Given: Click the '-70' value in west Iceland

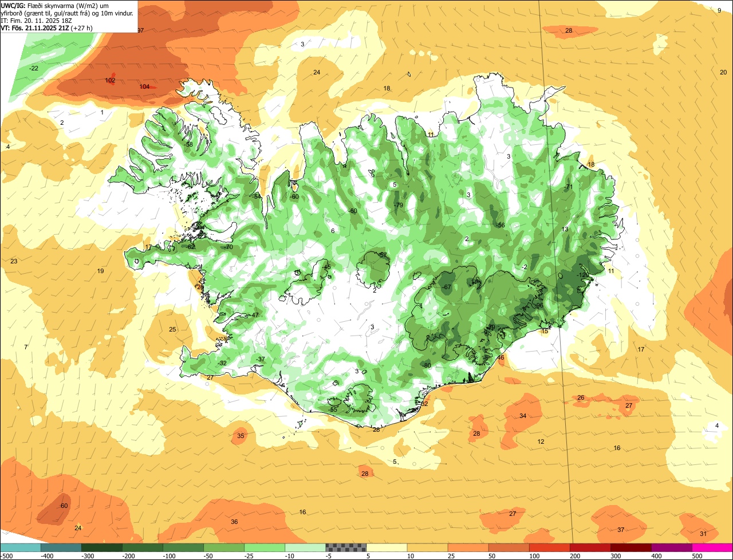Looking at the screenshot, I should pyautogui.click(x=228, y=247).
